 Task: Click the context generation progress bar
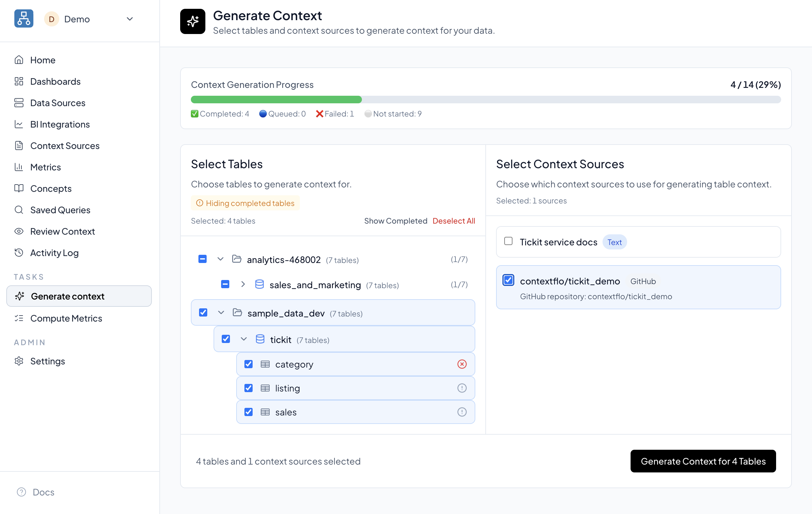(486, 100)
